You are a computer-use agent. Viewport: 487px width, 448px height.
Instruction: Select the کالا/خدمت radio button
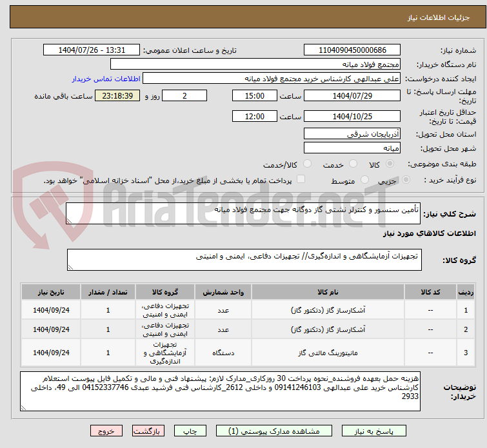pos(307,164)
